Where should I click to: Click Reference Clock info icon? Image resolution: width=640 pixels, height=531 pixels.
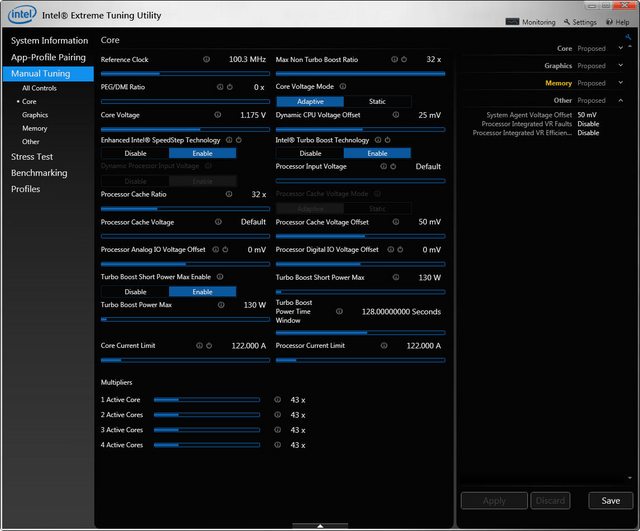(207, 59)
